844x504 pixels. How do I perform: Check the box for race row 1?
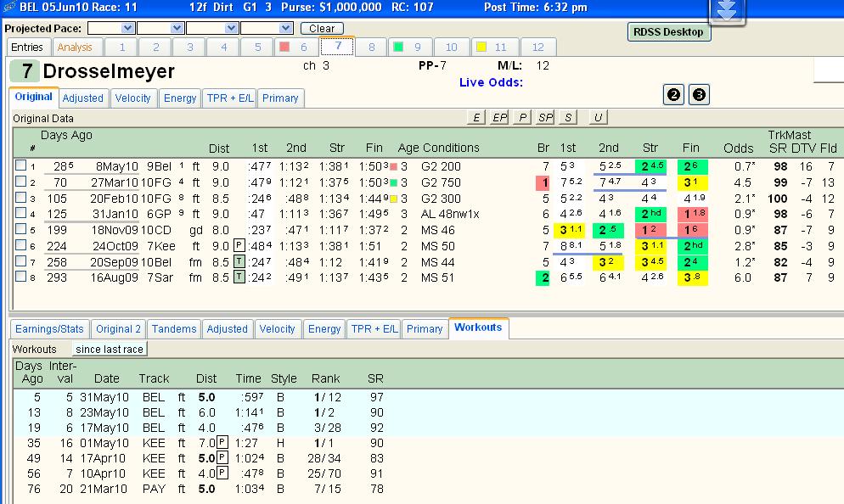(x=20, y=165)
